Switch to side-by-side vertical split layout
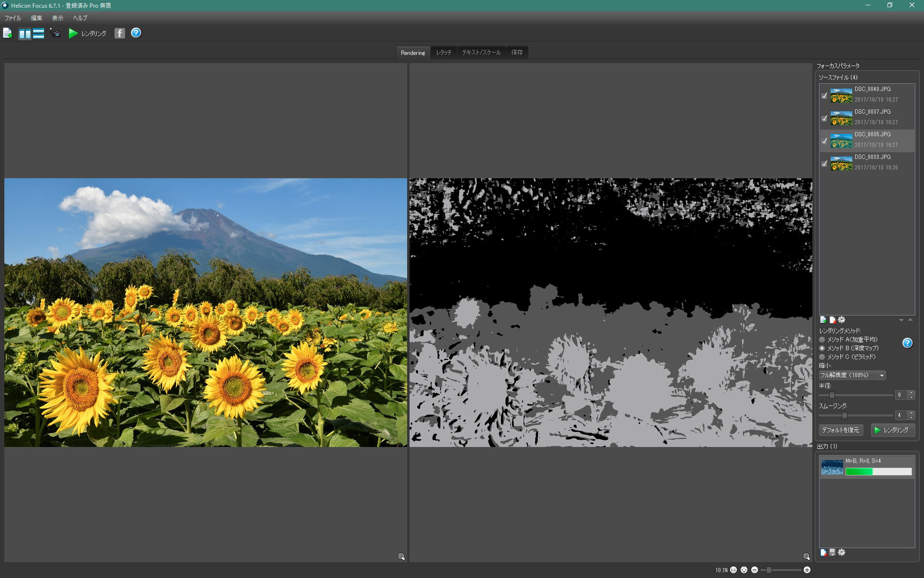This screenshot has height=578, width=924. 25,33
